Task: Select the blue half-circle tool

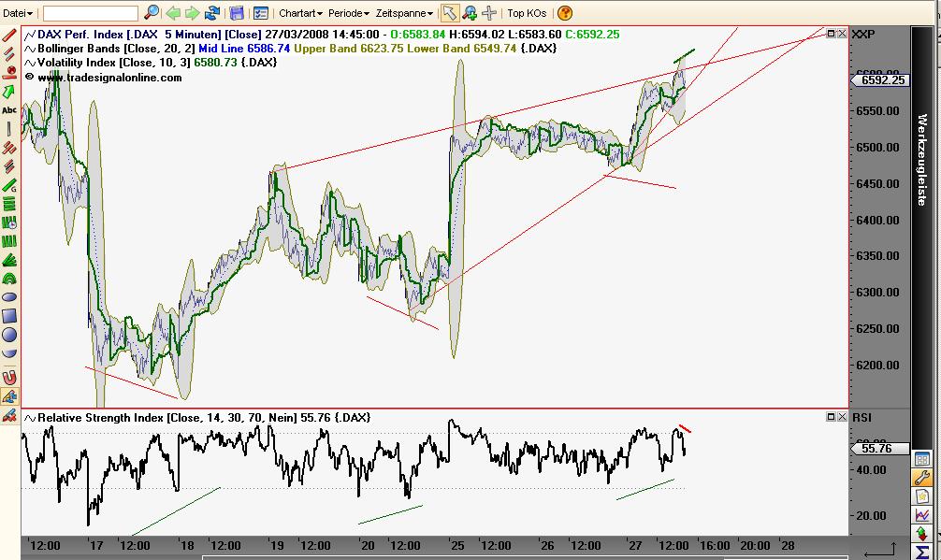Action: [x=9, y=353]
